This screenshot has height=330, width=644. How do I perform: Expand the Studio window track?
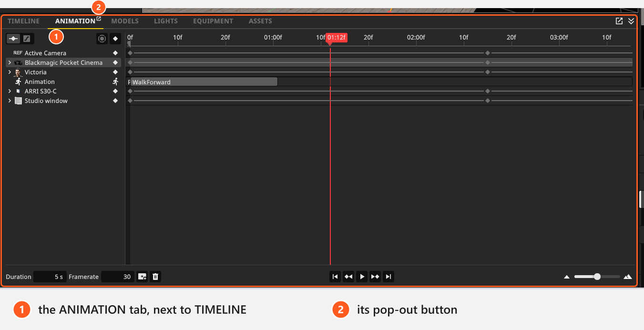click(10, 101)
